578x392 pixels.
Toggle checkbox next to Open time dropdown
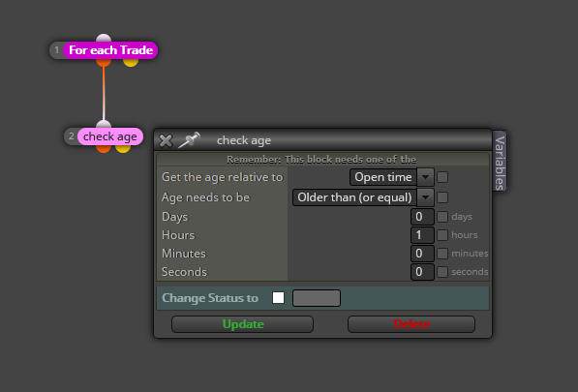pos(442,177)
